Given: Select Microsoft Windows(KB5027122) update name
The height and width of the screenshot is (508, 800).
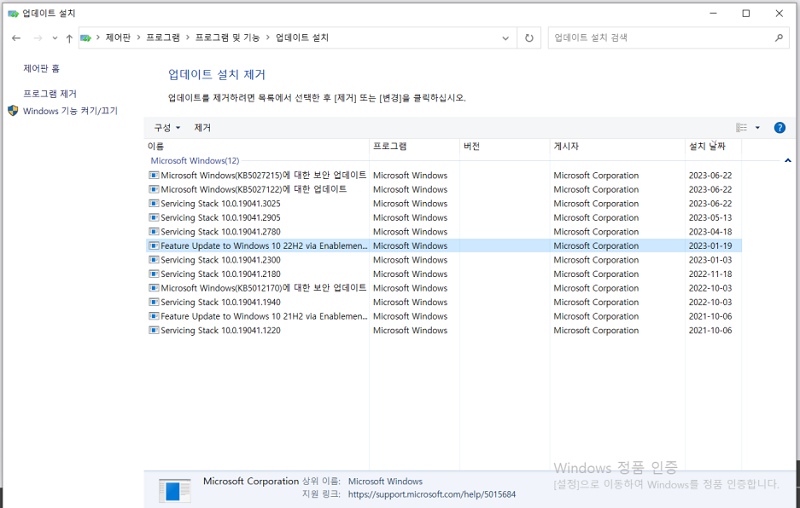Looking at the screenshot, I should tap(254, 189).
